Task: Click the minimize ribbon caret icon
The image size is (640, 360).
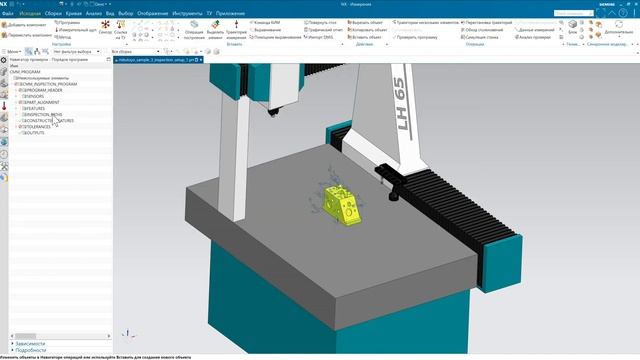Action: 612,13
